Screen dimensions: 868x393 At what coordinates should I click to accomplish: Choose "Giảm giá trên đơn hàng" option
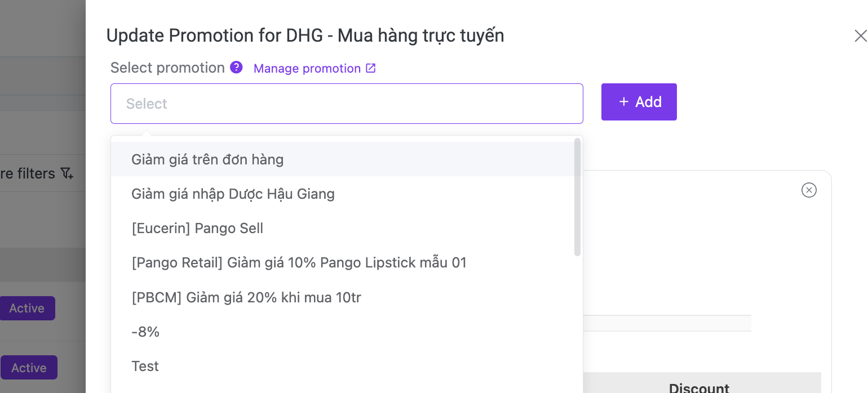point(207,159)
